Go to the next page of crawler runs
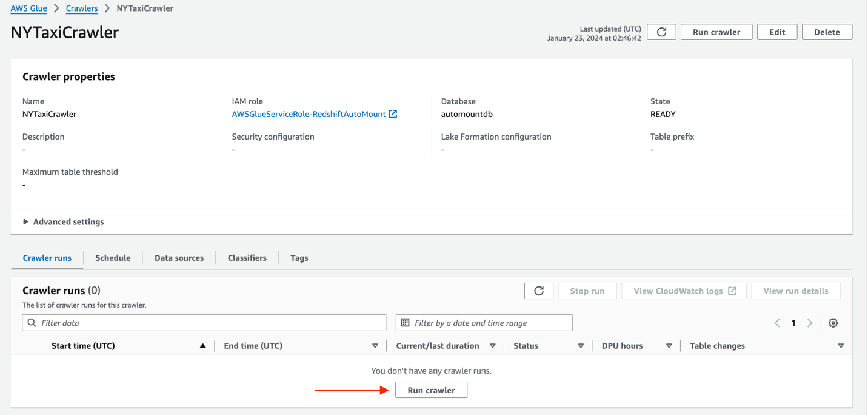Image resolution: width=868 pixels, height=415 pixels. point(810,323)
